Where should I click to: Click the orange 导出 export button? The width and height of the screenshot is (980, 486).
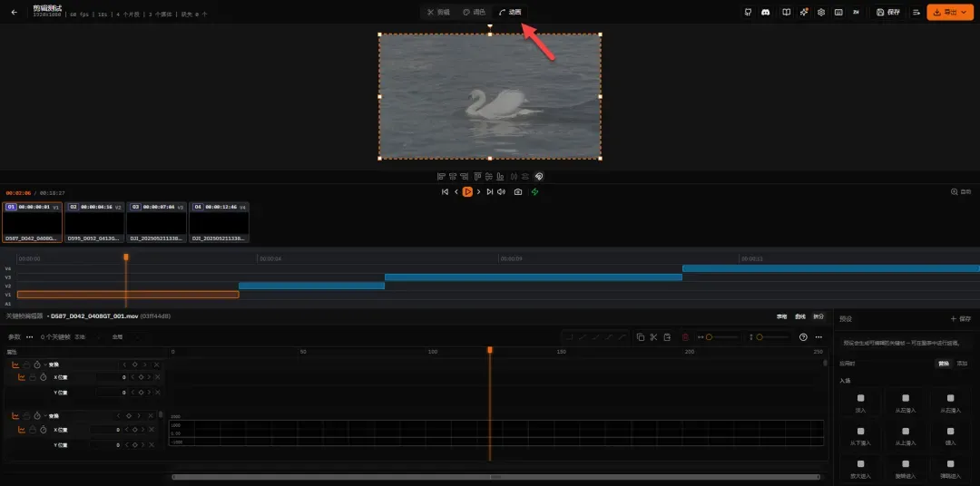949,12
